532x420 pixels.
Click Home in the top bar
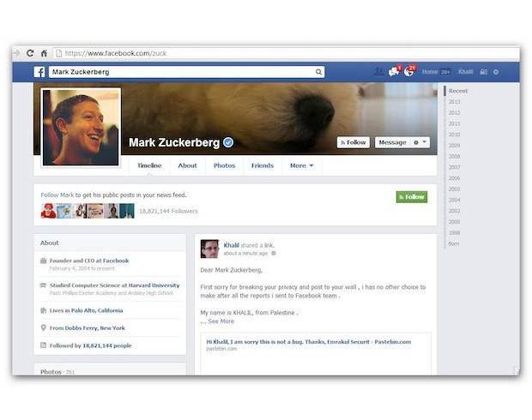[430, 71]
